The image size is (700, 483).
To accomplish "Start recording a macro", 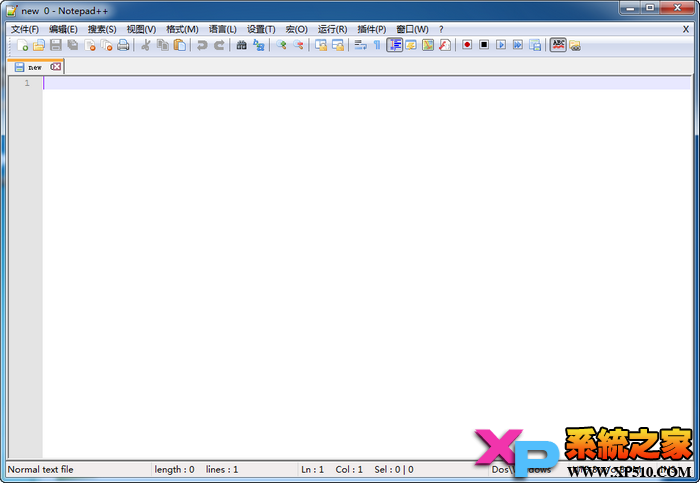I will [x=467, y=45].
